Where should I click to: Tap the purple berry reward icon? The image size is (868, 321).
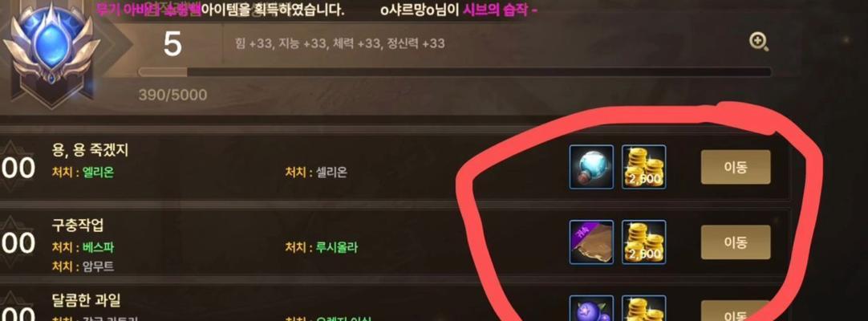591,308
